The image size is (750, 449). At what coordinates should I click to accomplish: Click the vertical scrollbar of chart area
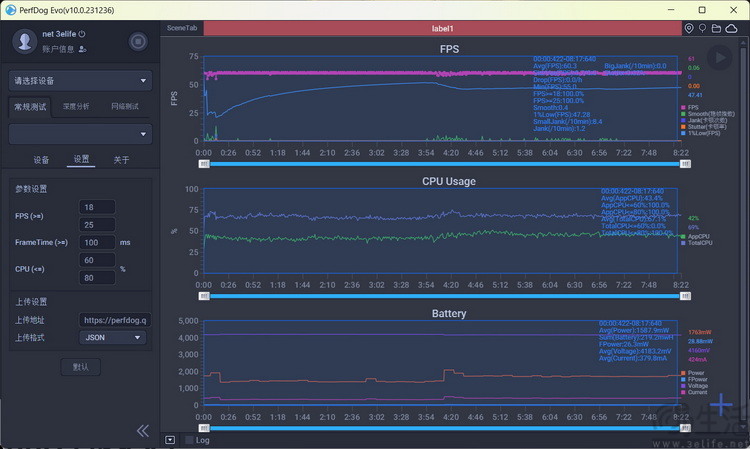(x=743, y=234)
